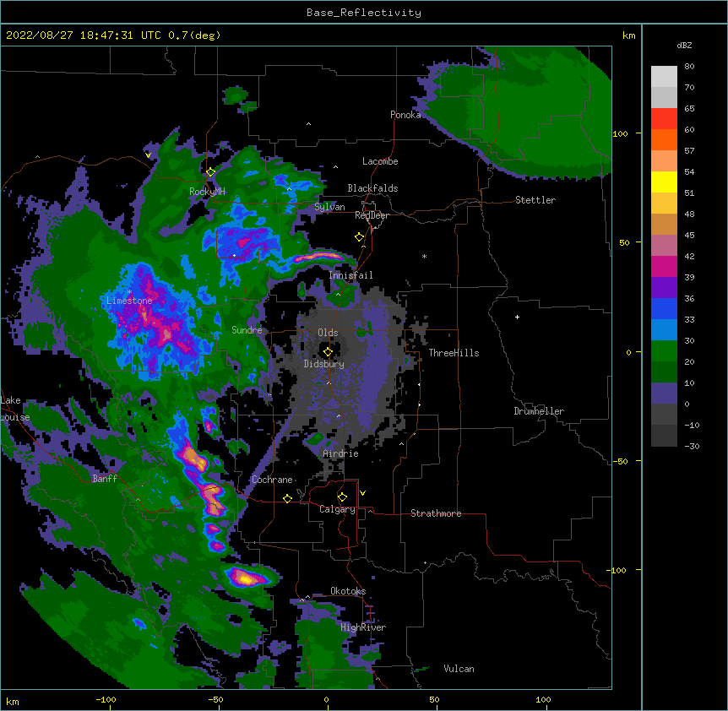Click the Vulcan city label
The width and height of the screenshot is (728, 711).
(x=459, y=669)
